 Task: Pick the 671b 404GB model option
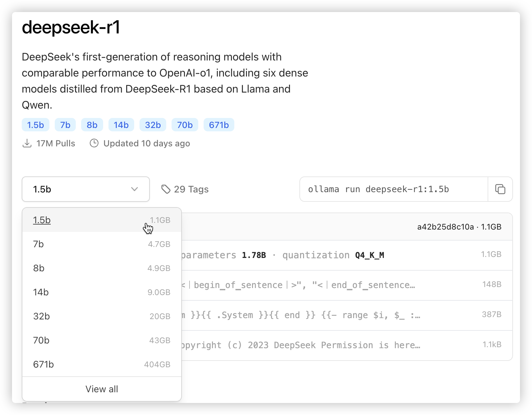(101, 365)
